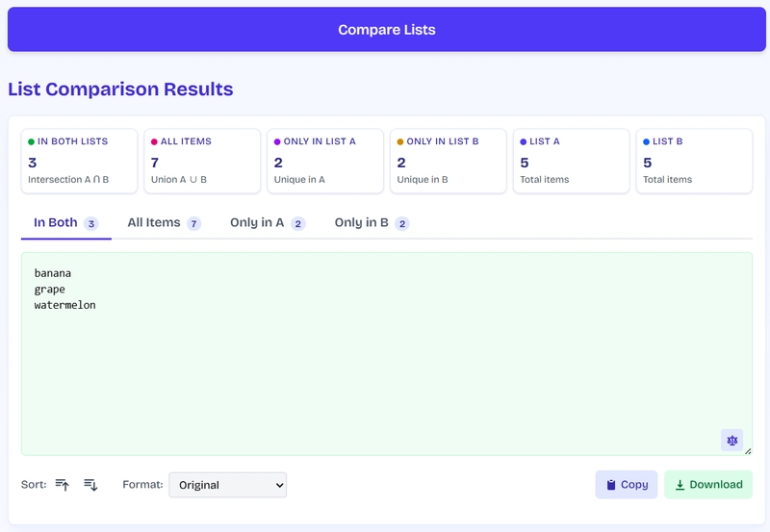This screenshot has height=532, width=770.
Task: Sort results in ascending order
Action: (62, 485)
